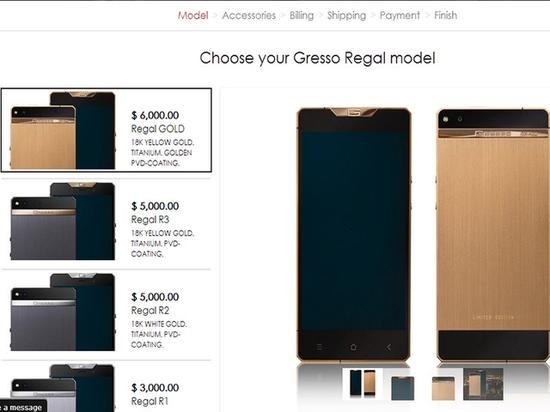Click the large gold back phone image

(x=493, y=234)
